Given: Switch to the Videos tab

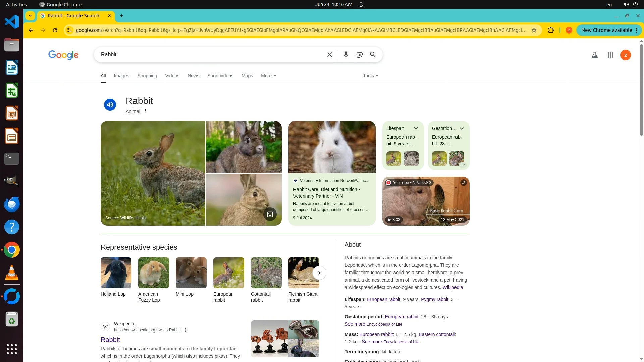Looking at the screenshot, I should tap(172, 76).
